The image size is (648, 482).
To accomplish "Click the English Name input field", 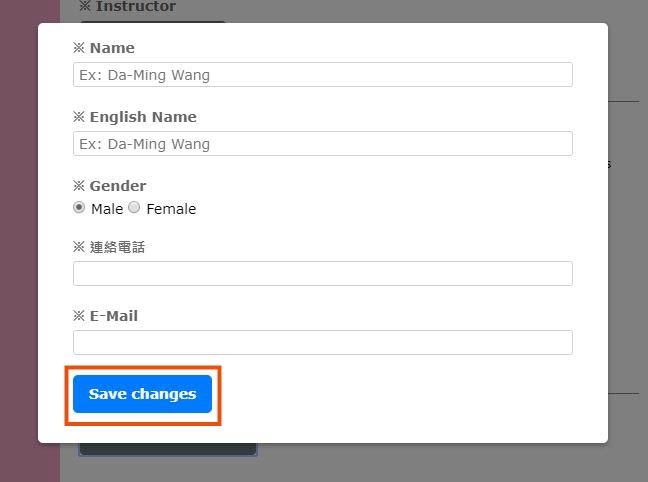I will 322,144.
